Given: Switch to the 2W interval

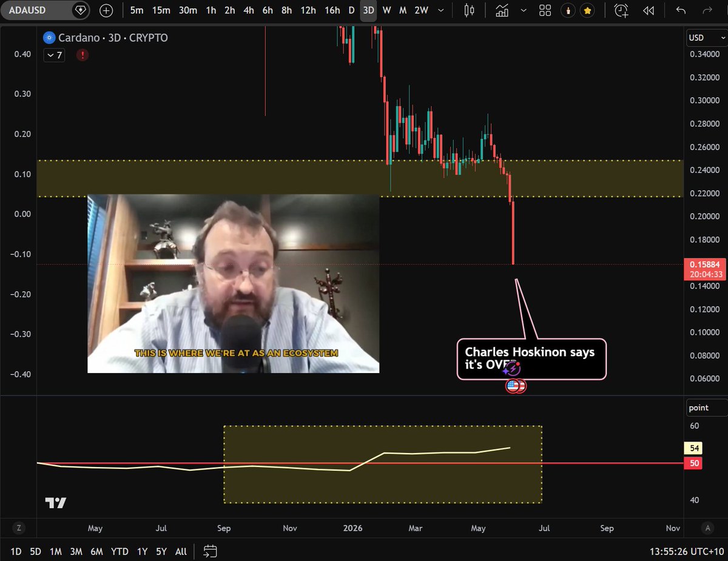Looking at the screenshot, I should tap(421, 10).
